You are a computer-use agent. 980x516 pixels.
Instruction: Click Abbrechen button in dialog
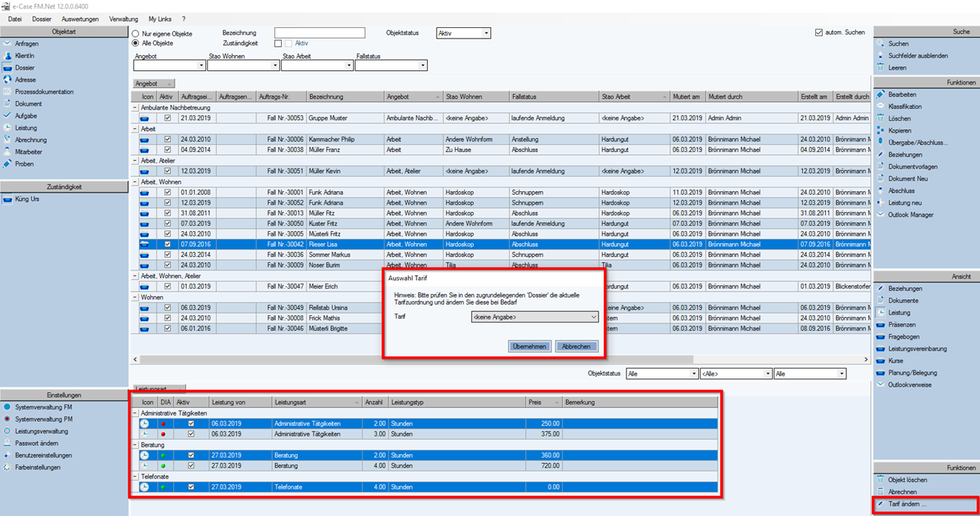[x=577, y=347]
